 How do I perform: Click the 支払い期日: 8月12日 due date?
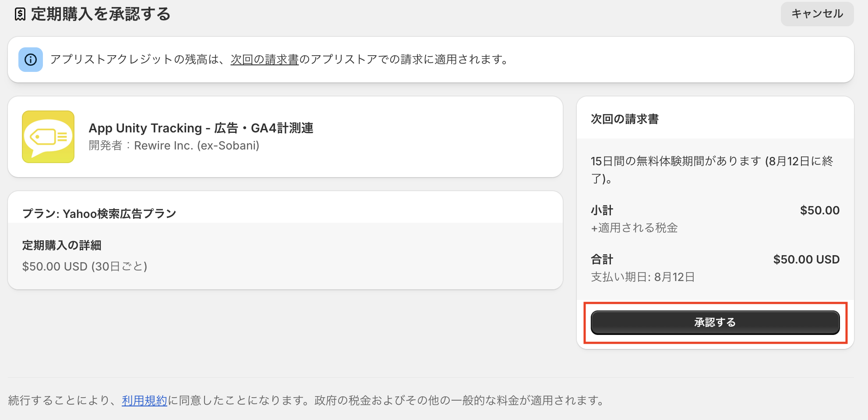pos(643,277)
